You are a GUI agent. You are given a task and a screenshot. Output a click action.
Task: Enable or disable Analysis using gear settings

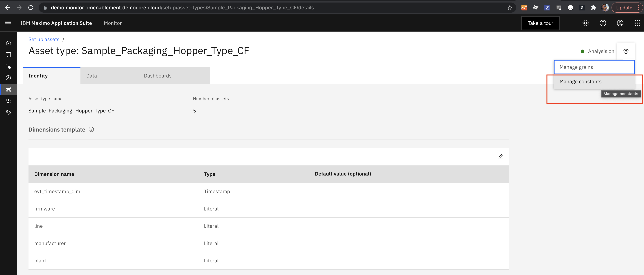[626, 51]
